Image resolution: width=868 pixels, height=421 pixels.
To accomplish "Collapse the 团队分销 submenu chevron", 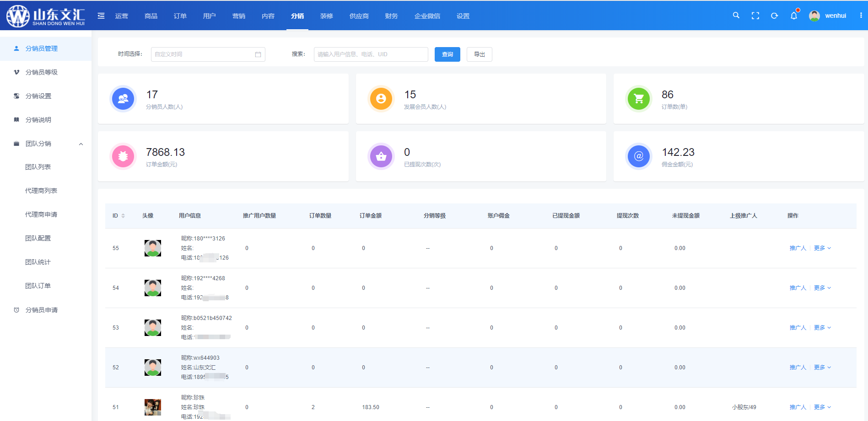I will (x=81, y=144).
